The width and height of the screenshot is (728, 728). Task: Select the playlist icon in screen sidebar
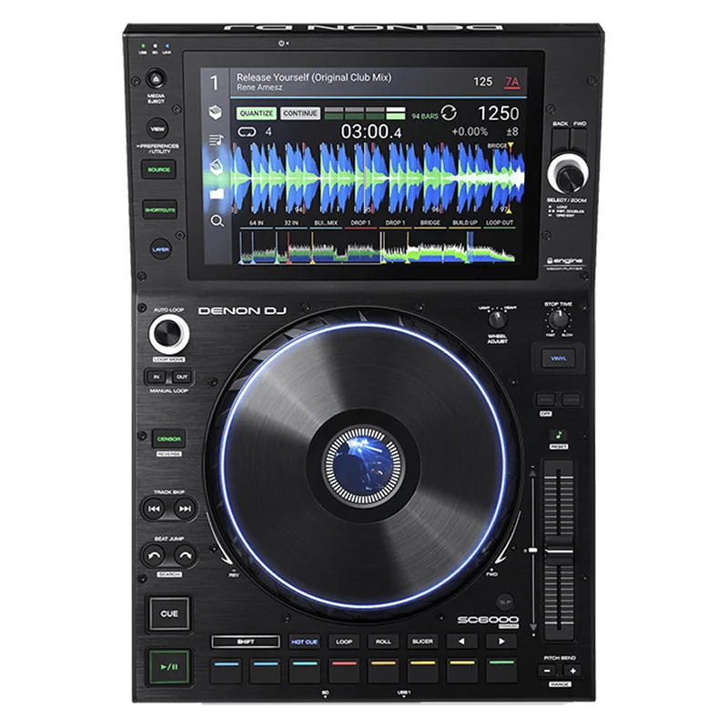217,139
